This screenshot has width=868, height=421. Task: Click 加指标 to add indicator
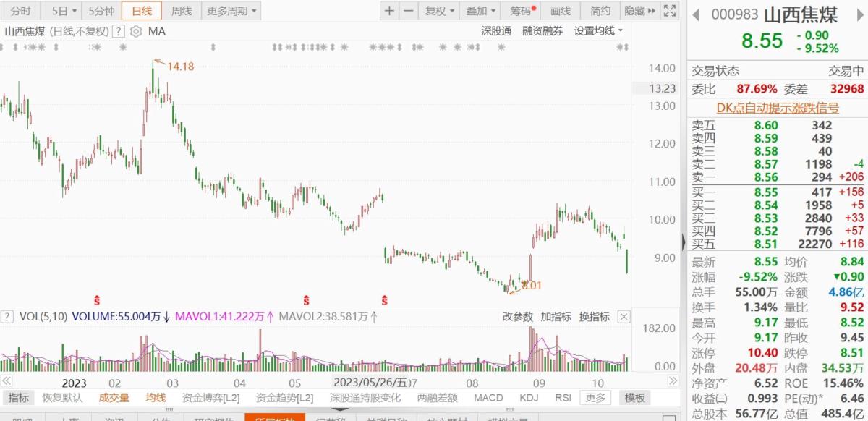point(556,317)
